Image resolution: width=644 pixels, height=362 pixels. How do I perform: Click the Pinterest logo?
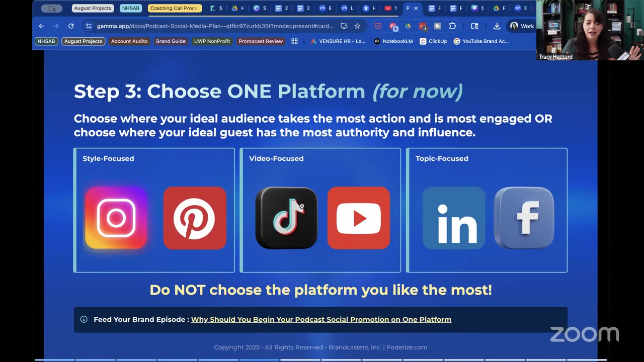195,218
